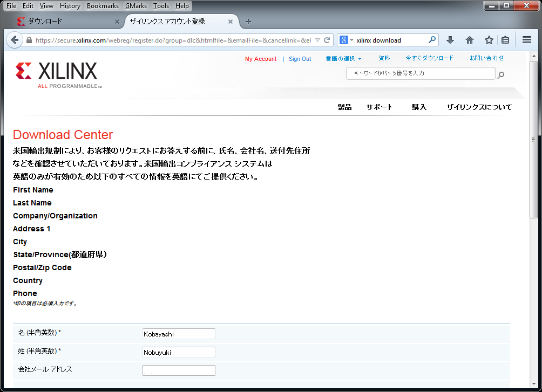The width and height of the screenshot is (542, 392).
Task: Open the GMarks menu
Action: tap(136, 6)
